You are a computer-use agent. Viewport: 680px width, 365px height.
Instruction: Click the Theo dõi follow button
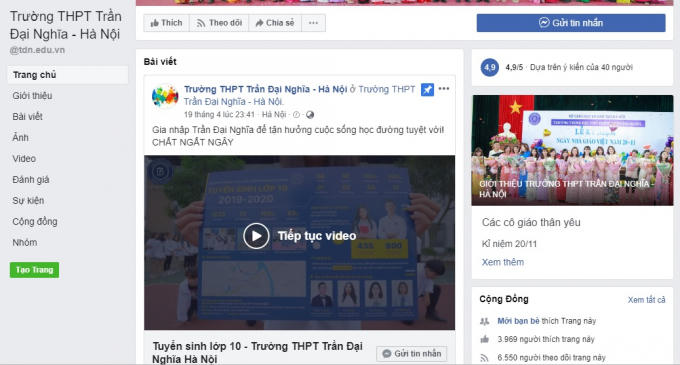pos(219,23)
